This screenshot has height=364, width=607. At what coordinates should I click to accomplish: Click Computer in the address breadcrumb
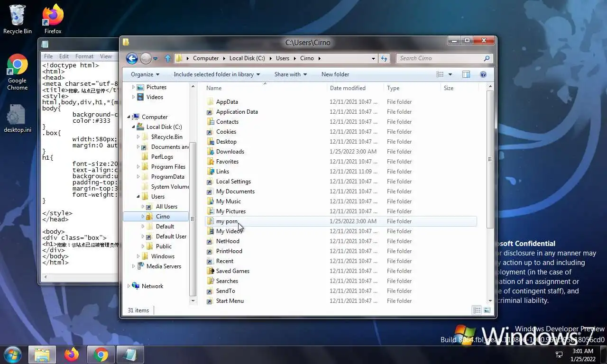click(206, 58)
